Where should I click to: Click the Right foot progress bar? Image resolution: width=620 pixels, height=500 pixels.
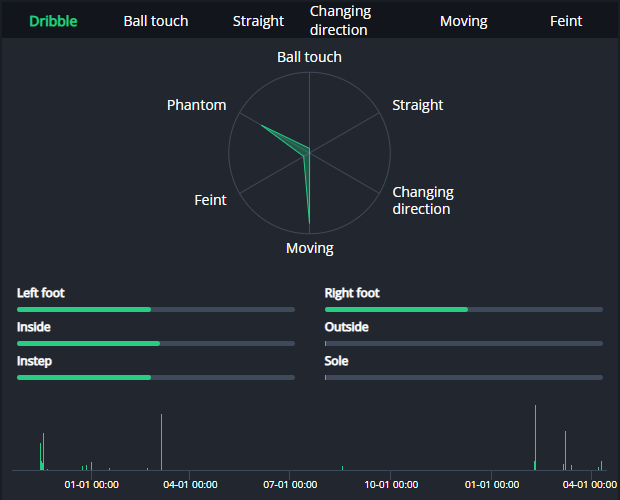(464, 310)
